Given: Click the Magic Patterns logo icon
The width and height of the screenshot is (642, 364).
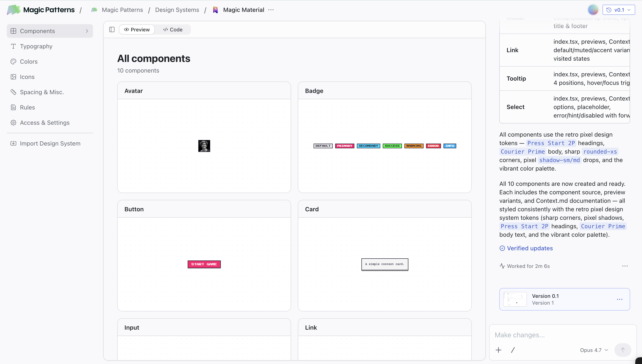Looking at the screenshot, I should 14,10.
